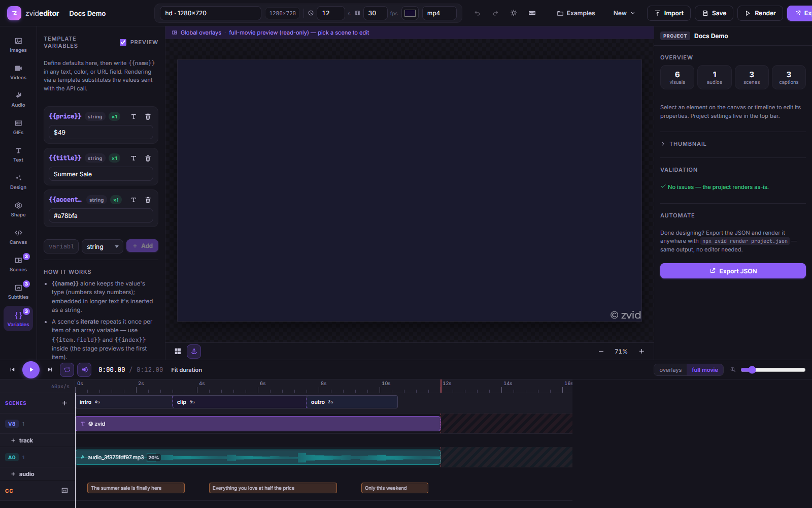
Task: Skip to end of timeline
Action: (x=50, y=370)
